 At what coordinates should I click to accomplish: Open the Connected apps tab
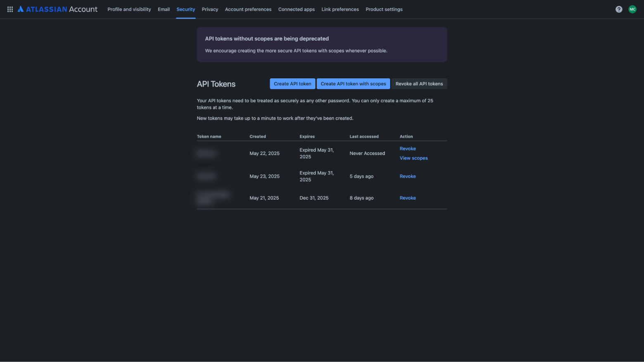click(296, 9)
